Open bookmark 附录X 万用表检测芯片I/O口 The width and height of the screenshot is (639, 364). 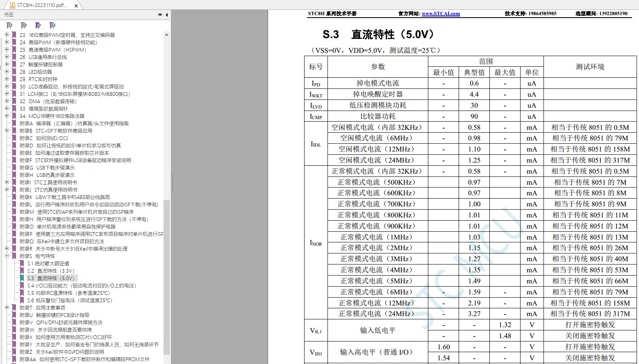click(x=66, y=337)
